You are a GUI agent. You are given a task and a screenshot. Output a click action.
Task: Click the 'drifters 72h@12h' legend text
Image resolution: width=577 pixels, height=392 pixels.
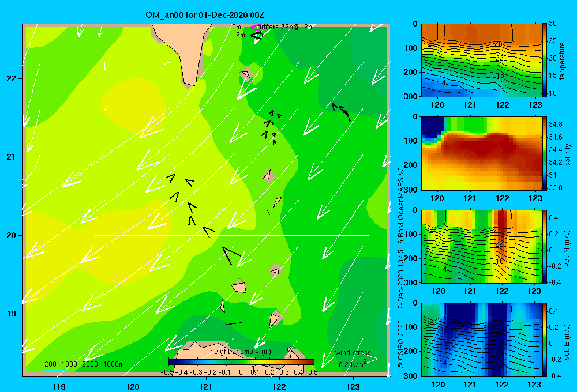point(285,27)
